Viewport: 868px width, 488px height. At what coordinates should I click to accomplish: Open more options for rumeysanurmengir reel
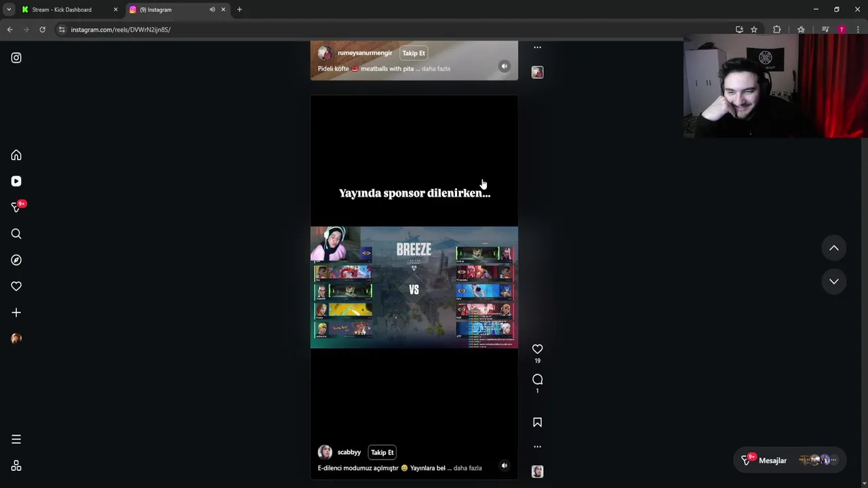click(x=537, y=47)
